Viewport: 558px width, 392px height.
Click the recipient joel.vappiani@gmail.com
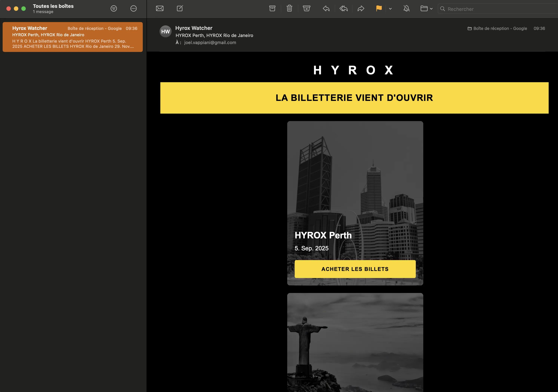(x=210, y=43)
